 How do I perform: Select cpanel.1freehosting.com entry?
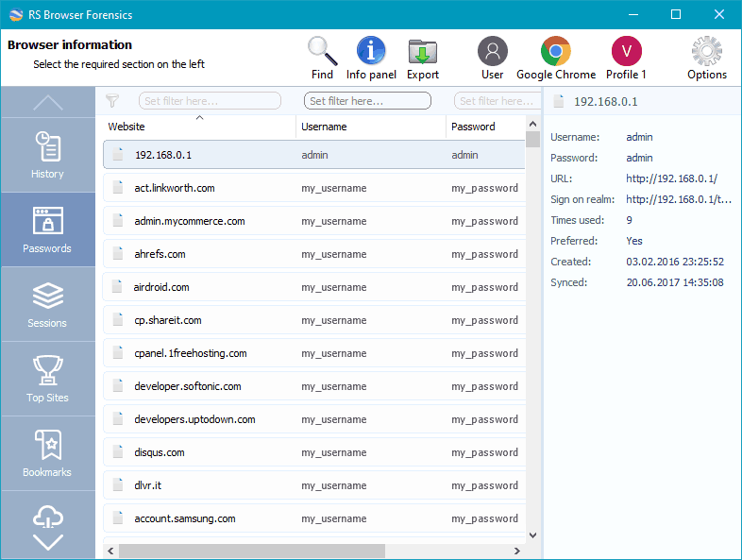(314, 353)
